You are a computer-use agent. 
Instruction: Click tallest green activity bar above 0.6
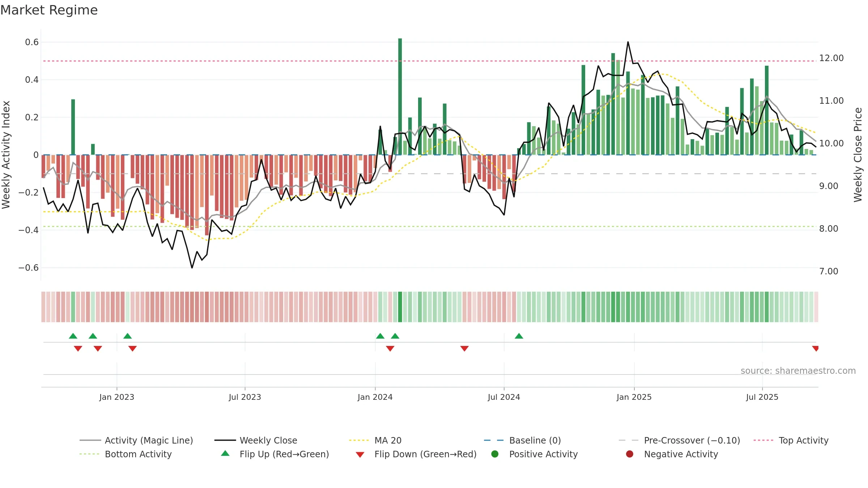(x=400, y=97)
